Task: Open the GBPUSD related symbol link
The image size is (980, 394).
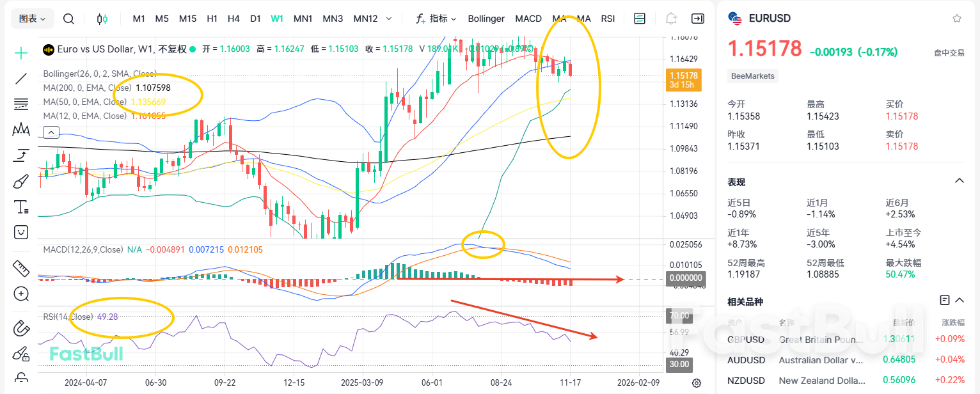Action: [x=746, y=339]
